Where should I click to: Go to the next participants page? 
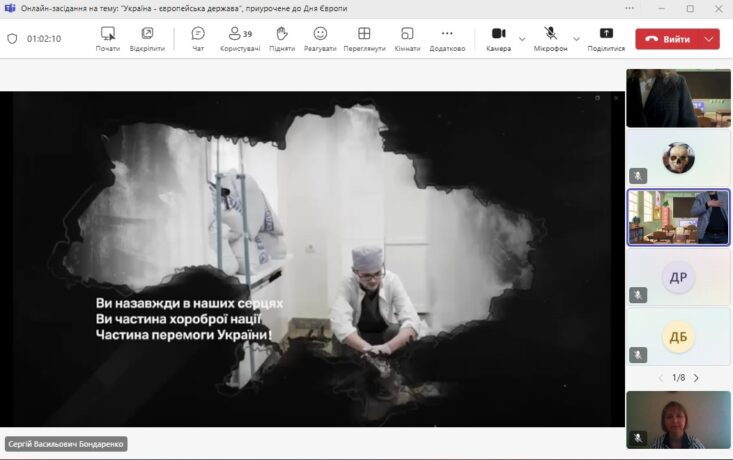pos(696,378)
